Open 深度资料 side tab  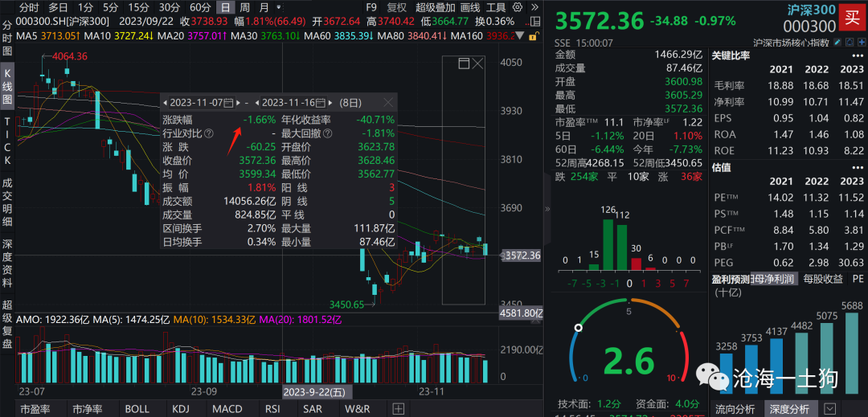pos(8,264)
